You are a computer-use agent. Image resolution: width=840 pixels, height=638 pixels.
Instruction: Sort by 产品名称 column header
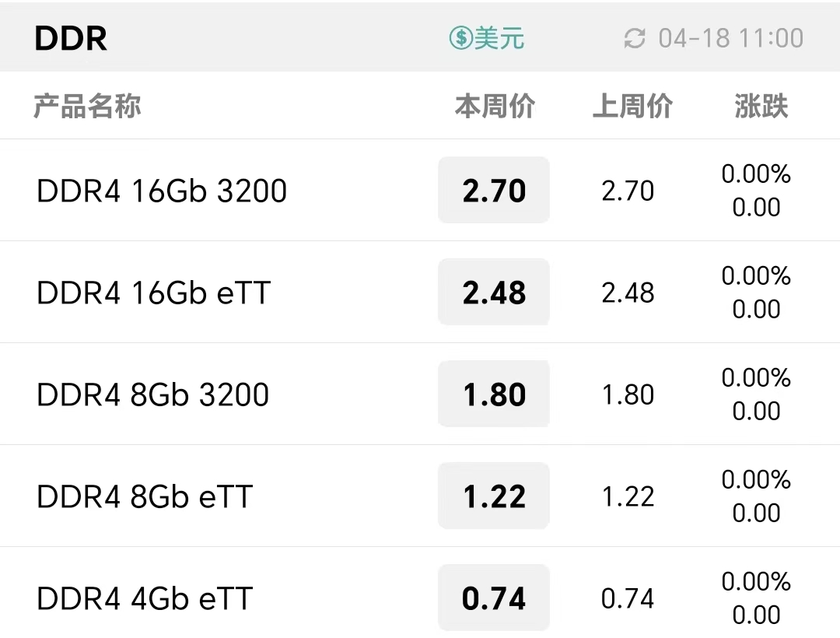click(x=87, y=106)
